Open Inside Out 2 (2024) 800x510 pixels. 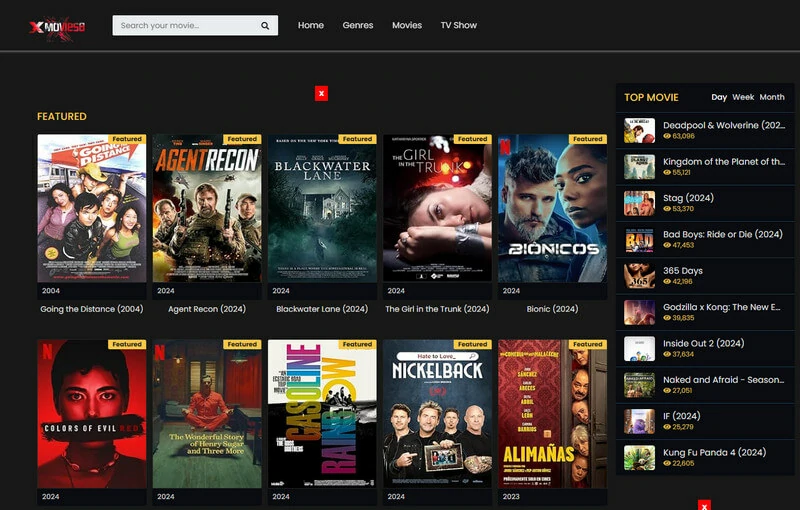[704, 343]
